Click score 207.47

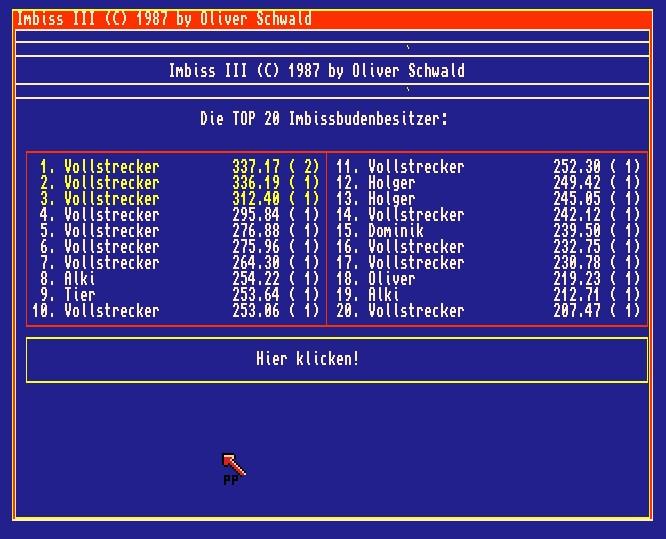(577, 310)
